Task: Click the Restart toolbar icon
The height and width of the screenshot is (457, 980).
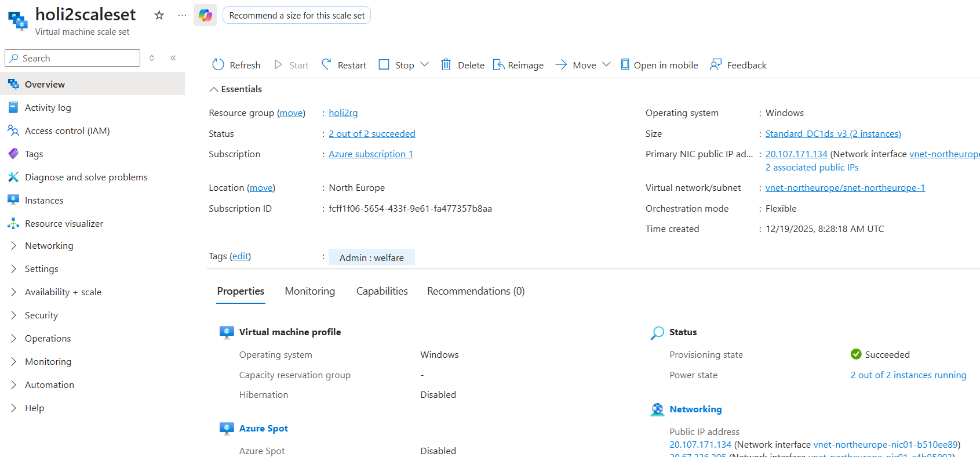Action: coord(327,64)
